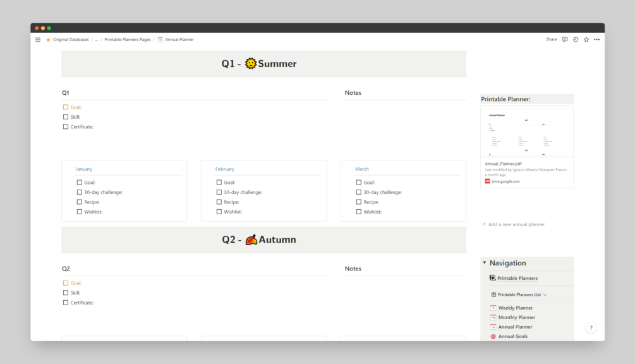Screen dimensions: 635x364
Task: Favorite the page with the star icon
Action: pyautogui.click(x=586, y=40)
